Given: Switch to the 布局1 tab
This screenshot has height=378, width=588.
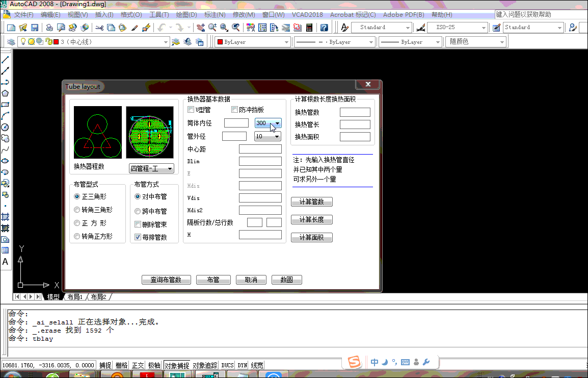Looking at the screenshot, I should tap(75, 297).
